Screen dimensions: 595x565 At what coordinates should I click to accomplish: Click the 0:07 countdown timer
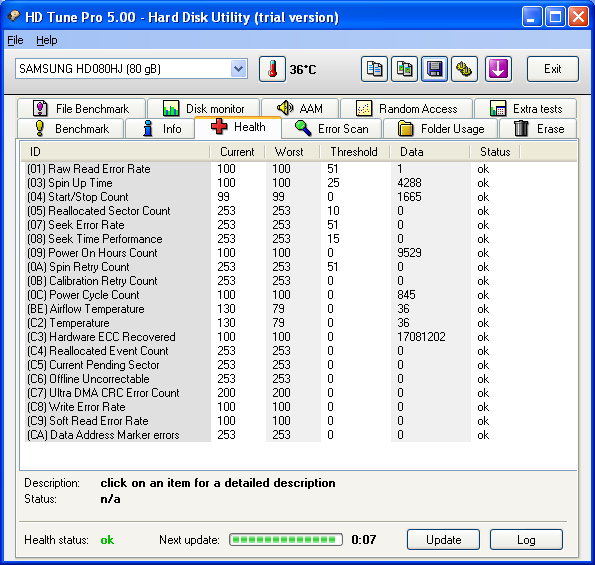tap(364, 540)
